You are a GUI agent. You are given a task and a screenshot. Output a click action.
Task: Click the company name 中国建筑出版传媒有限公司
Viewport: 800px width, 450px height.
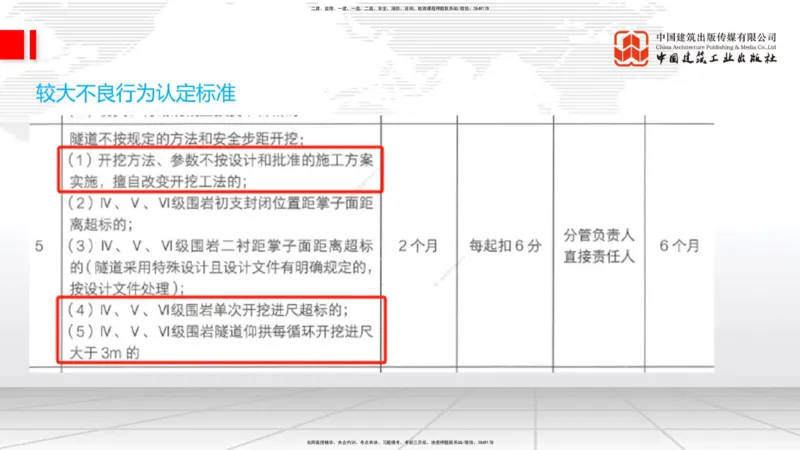[x=716, y=37]
